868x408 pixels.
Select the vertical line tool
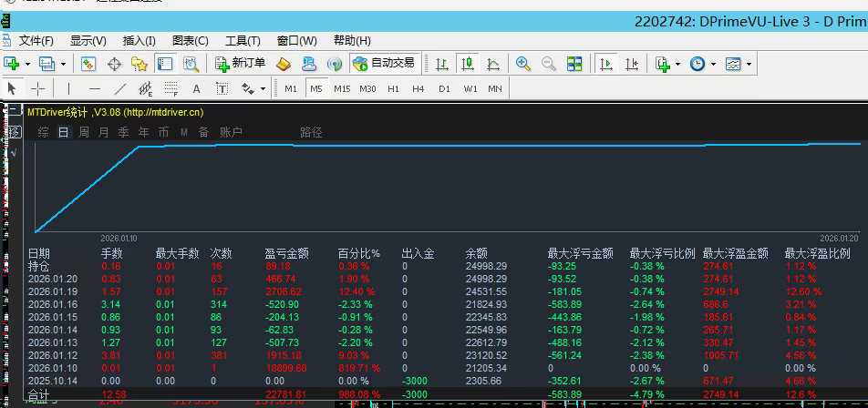point(69,88)
